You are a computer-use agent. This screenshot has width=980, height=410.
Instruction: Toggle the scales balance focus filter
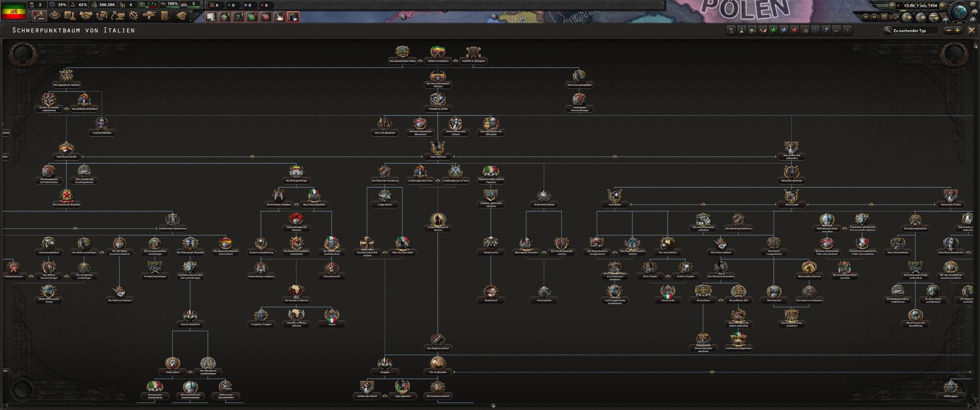[x=816, y=30]
